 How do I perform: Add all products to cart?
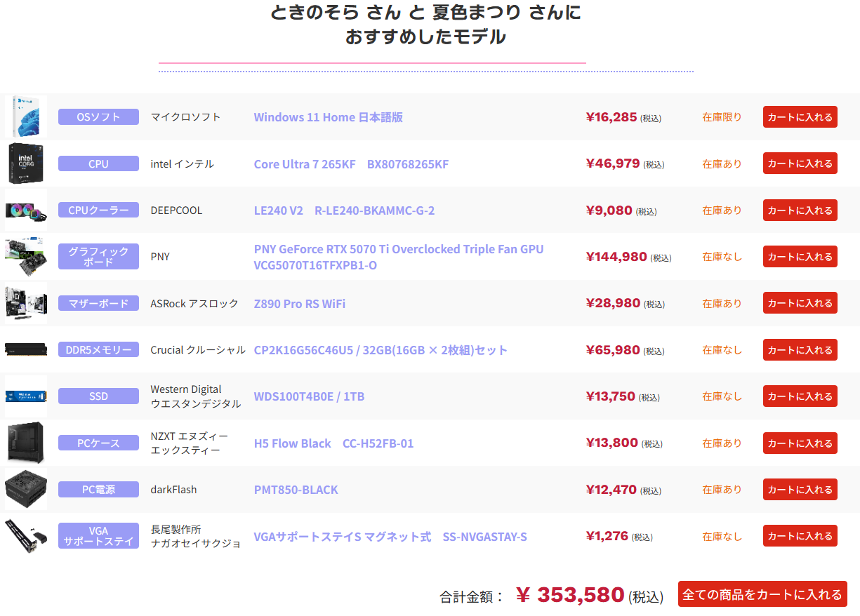click(762, 594)
